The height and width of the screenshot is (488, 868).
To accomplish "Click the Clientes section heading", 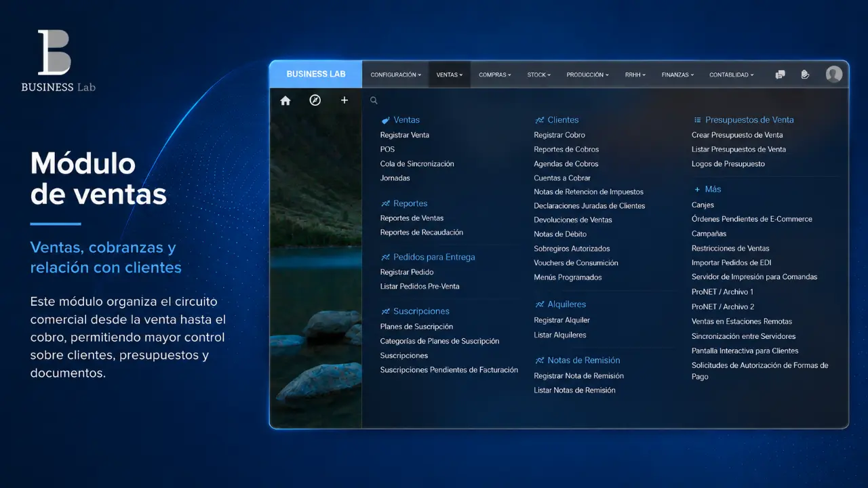I will click(x=557, y=120).
